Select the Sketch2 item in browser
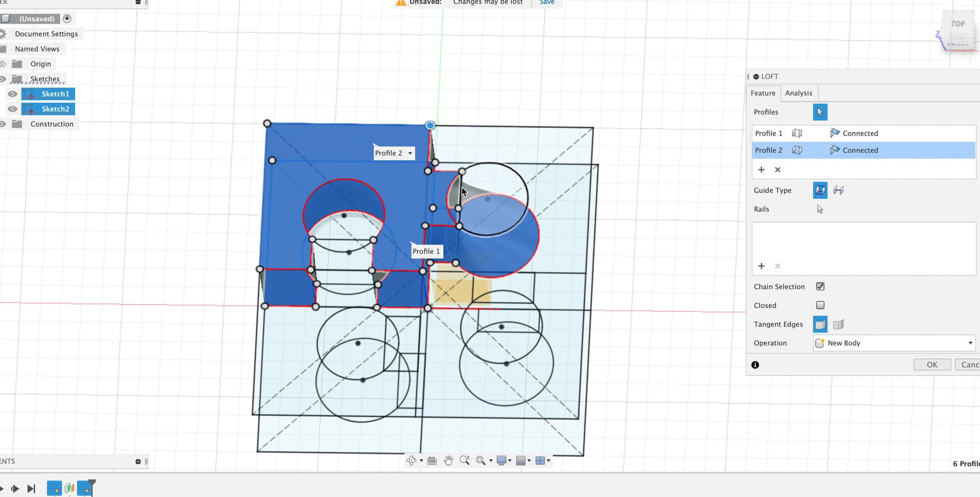The height and width of the screenshot is (497, 980). pyautogui.click(x=55, y=109)
